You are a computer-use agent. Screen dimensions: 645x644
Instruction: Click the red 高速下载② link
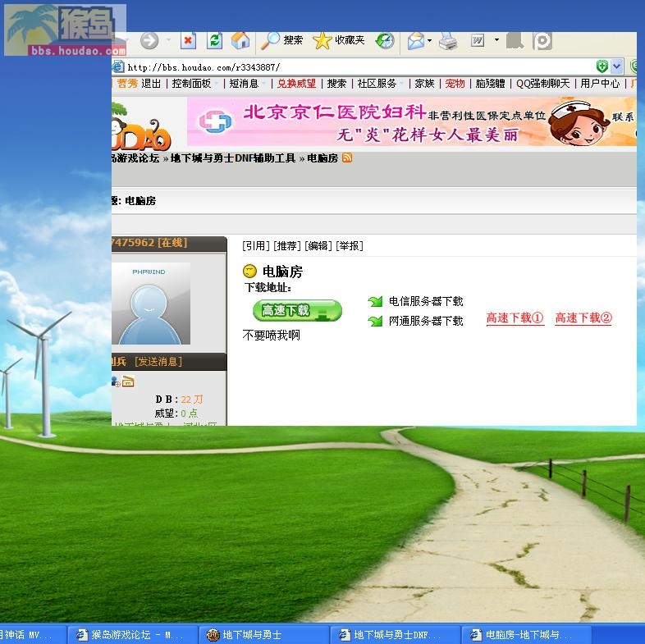click(x=583, y=317)
